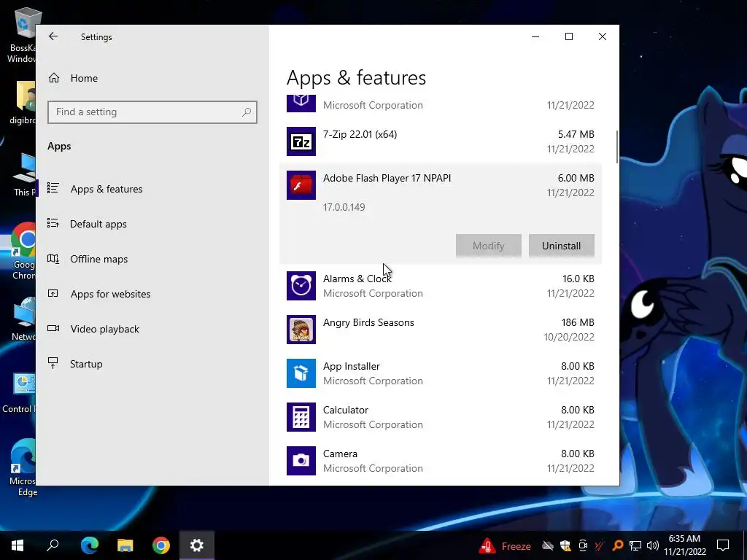Select the Alarms & Clock entry
The image size is (747, 560).
tap(440, 286)
